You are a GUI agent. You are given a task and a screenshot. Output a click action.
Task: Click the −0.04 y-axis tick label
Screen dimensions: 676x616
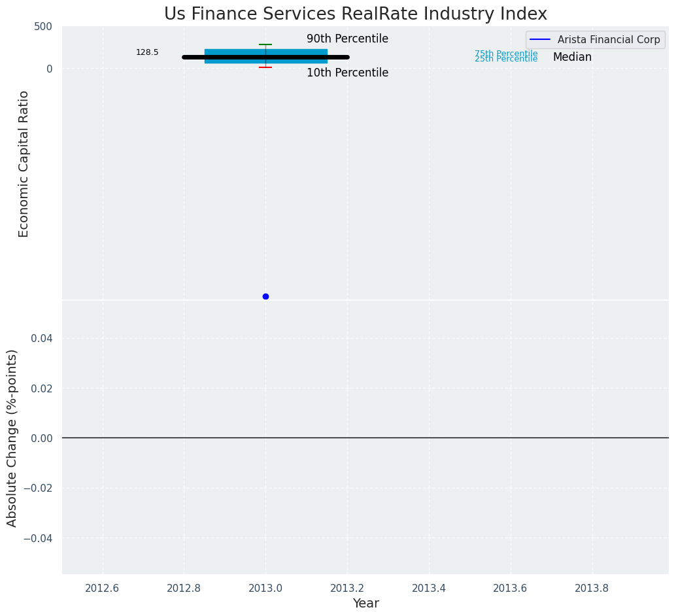(39, 538)
